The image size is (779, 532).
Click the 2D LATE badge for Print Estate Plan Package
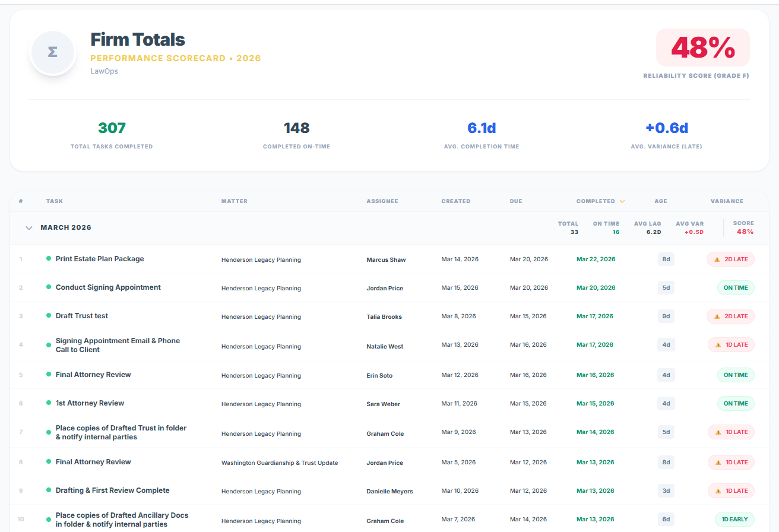[730, 259]
